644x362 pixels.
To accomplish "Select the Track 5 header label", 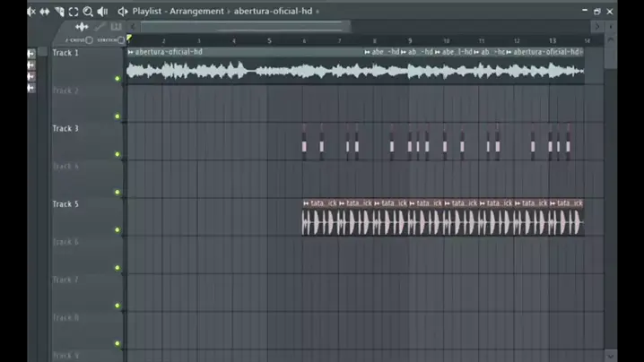I will click(65, 204).
